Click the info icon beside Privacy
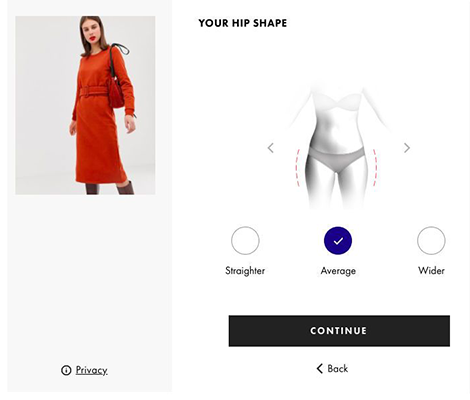The width and height of the screenshot is (470, 400). 66,370
